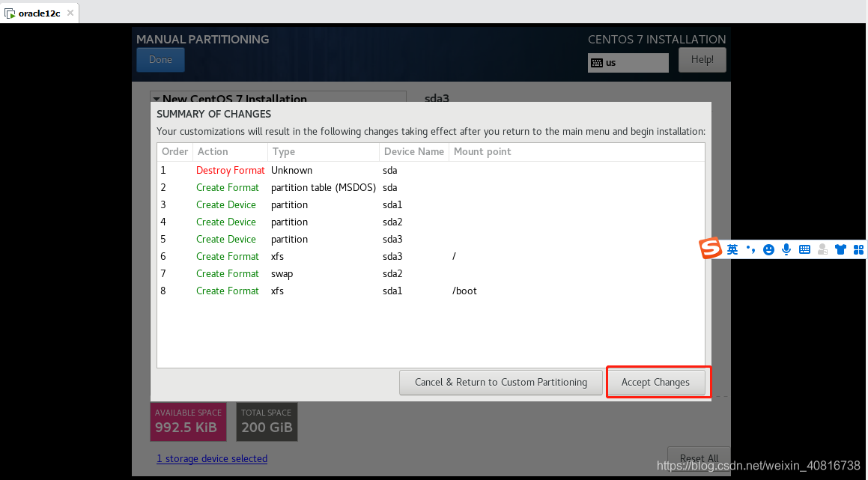The image size is (868, 480).
Task: Click the MANUAL PARTITIONING heading
Action: click(203, 39)
